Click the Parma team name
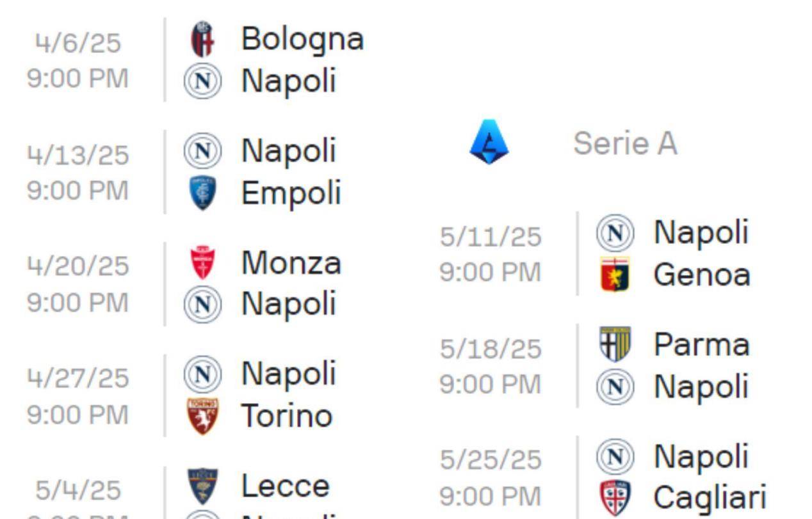 pos(701,344)
